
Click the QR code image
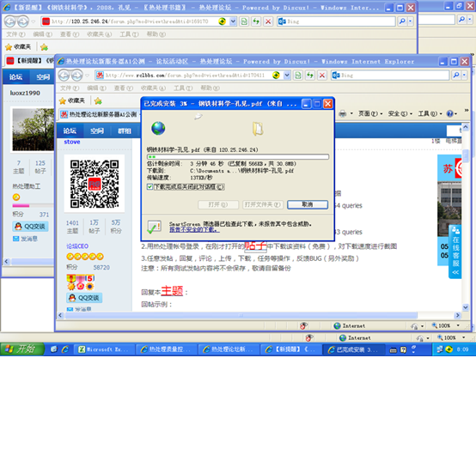pos(95,185)
